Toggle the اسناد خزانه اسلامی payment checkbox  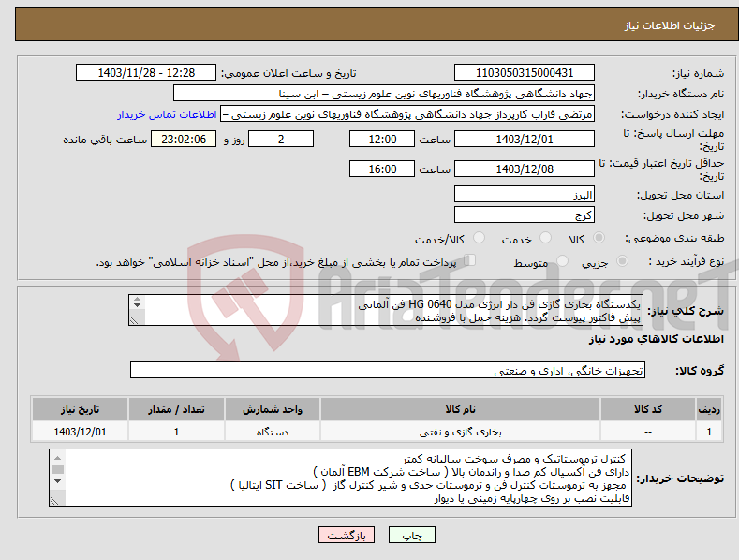point(469,259)
